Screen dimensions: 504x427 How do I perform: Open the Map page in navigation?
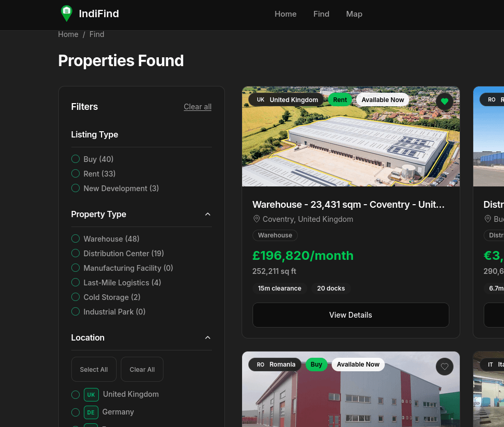tap(354, 14)
